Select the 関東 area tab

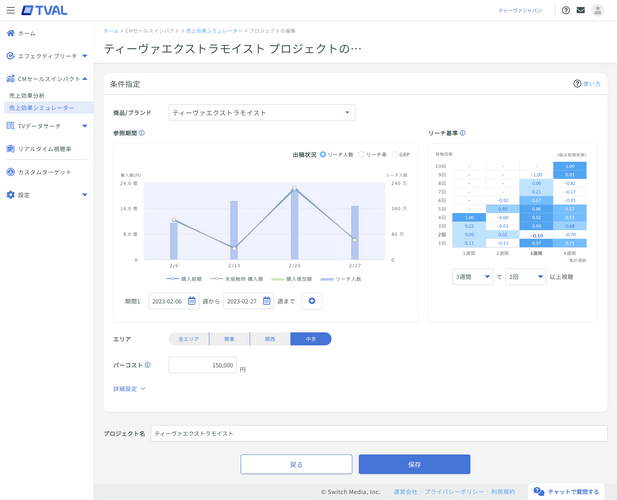229,339
